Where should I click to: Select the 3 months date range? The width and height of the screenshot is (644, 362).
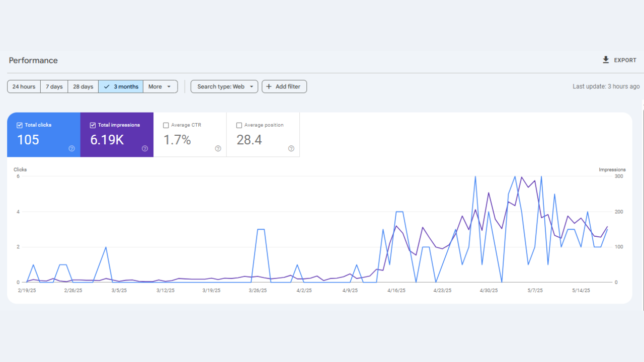121,86
